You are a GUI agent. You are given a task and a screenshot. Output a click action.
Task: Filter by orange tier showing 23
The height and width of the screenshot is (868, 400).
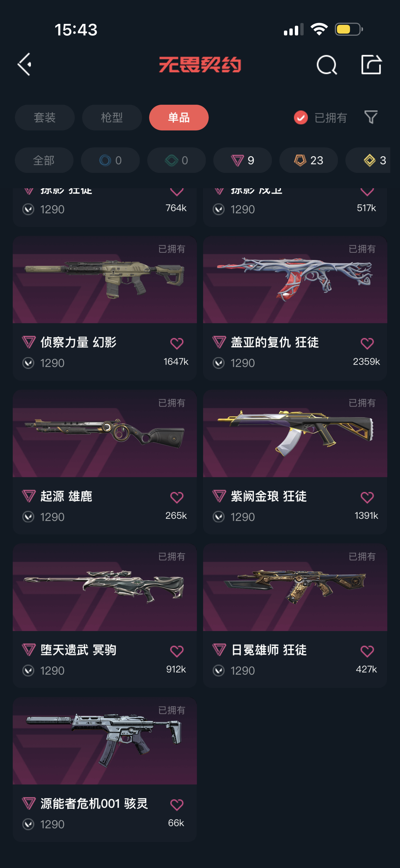click(x=308, y=160)
